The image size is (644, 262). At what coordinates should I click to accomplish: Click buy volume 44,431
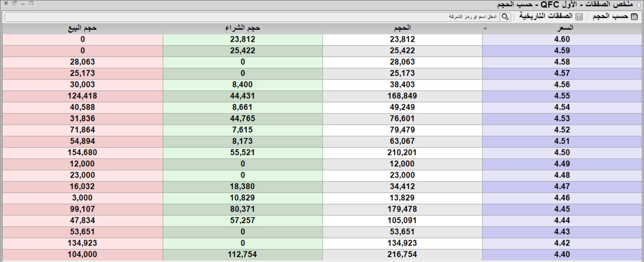243,96
